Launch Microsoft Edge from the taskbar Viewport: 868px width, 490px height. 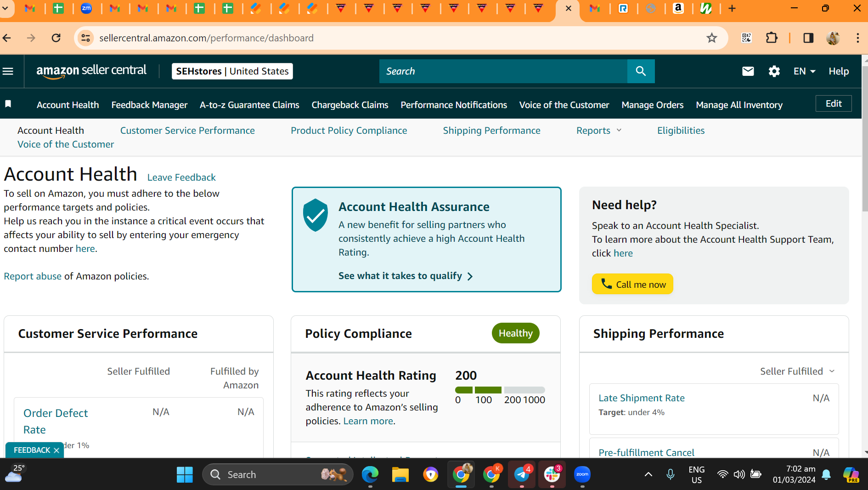coord(370,474)
